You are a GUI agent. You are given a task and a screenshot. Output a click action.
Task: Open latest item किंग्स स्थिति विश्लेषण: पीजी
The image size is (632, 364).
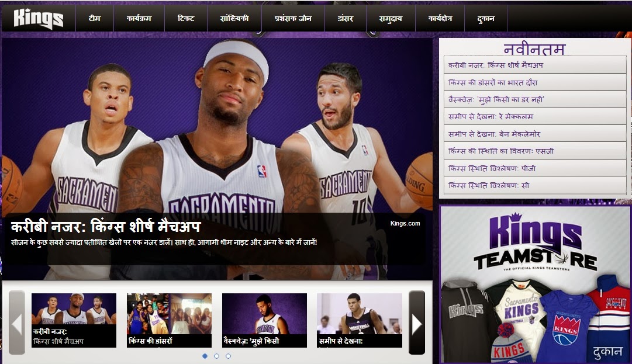click(x=535, y=168)
